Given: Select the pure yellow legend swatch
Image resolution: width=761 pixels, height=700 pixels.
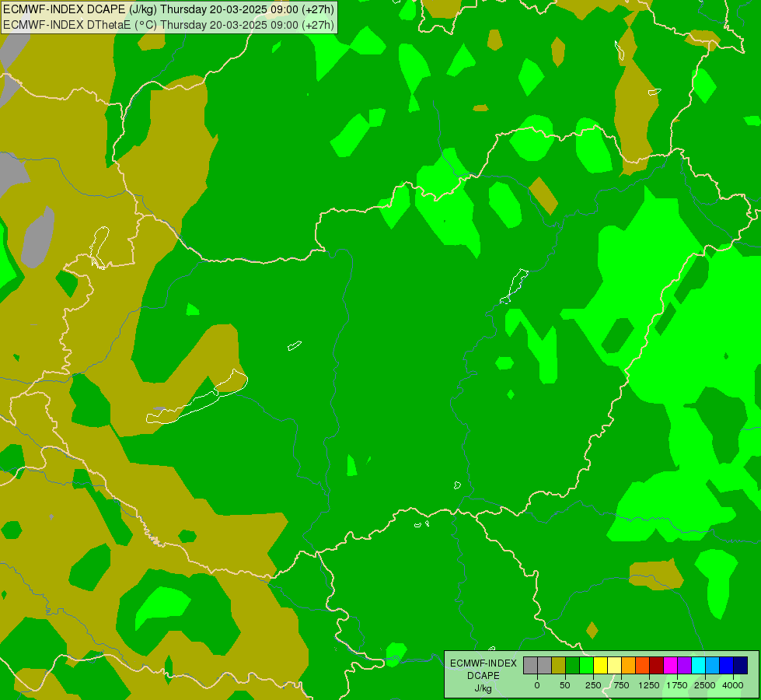Looking at the screenshot, I should pos(600,665).
